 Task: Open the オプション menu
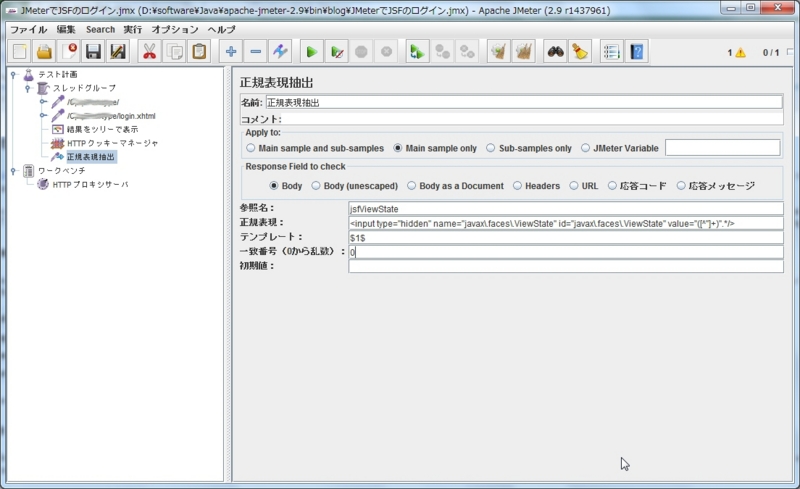(175, 30)
